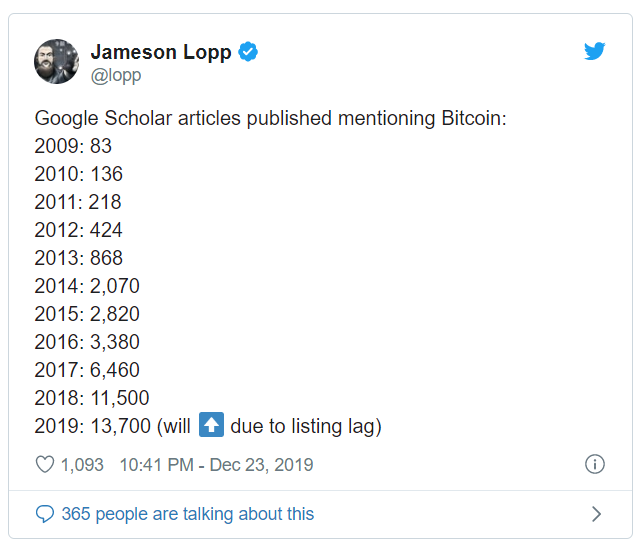Click the "2009: 83" line
Image resolution: width=639 pixels, height=553 pixels.
tap(73, 146)
